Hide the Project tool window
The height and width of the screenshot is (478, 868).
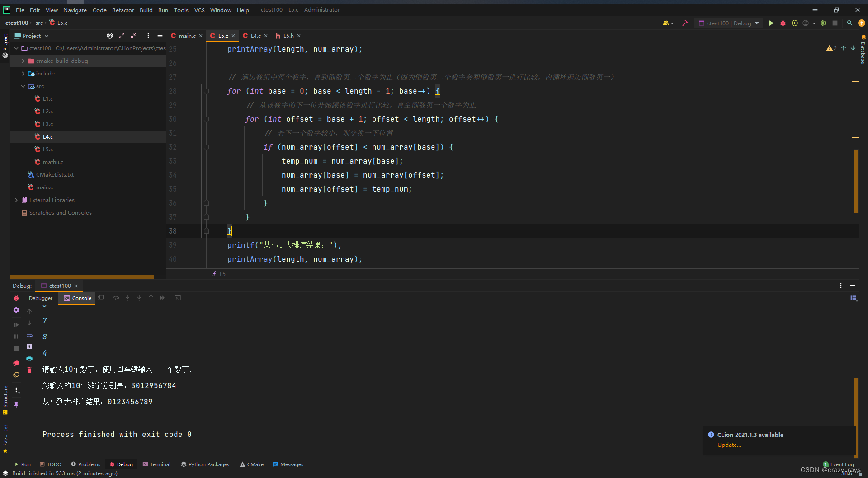(160, 36)
